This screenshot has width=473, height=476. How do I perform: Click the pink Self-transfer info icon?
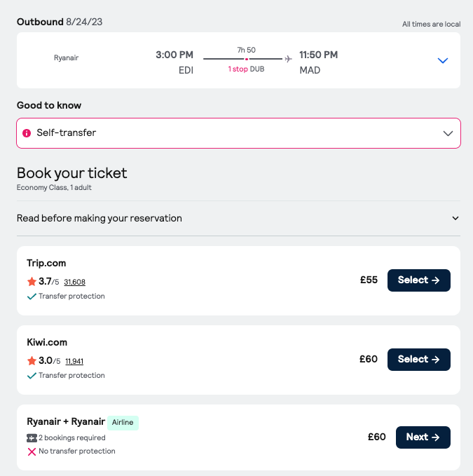click(x=27, y=133)
